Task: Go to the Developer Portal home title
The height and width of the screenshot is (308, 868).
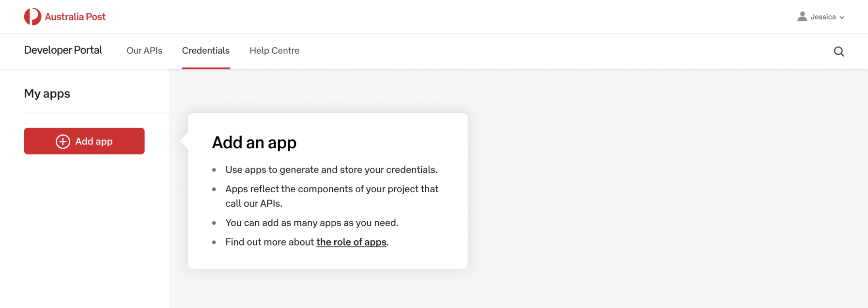Action: [63, 50]
